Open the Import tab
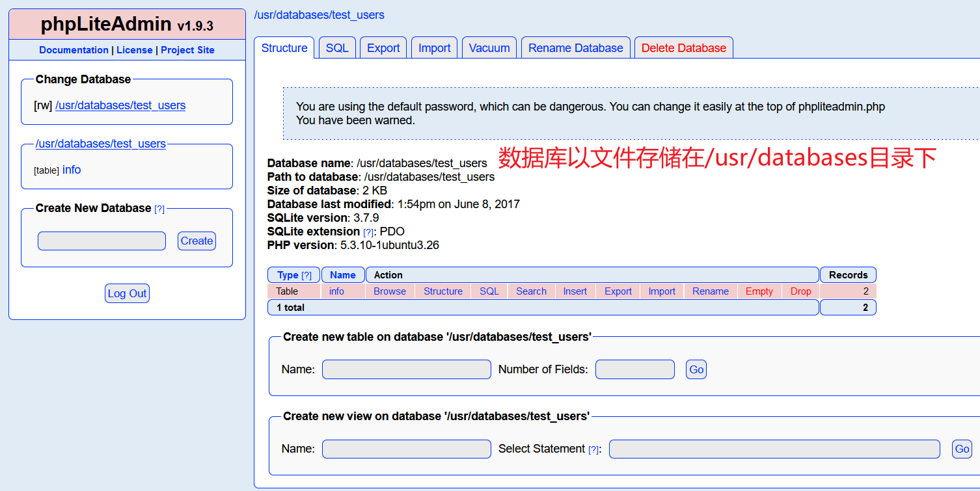 coord(435,48)
